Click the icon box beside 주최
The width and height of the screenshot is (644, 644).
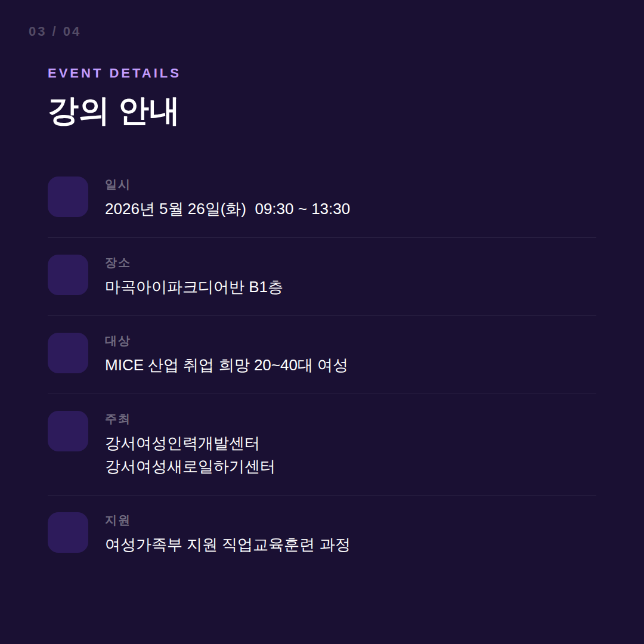(x=68, y=431)
